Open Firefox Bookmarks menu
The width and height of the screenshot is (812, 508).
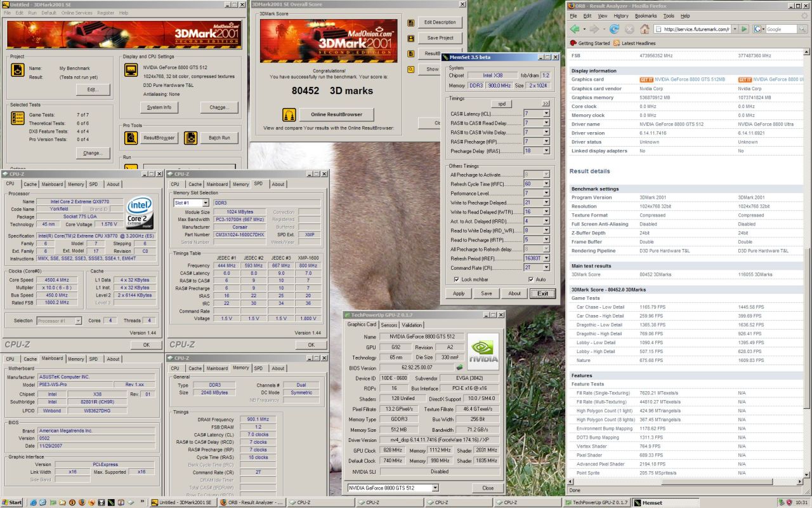(x=646, y=15)
